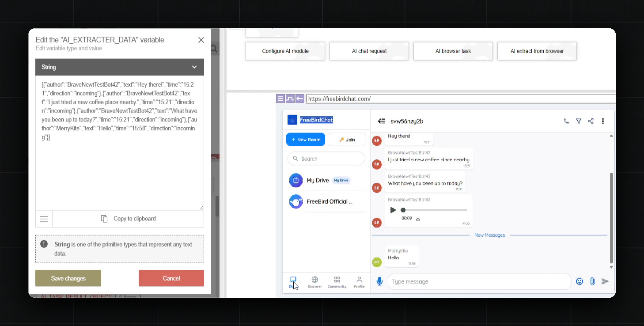Open the Community tab
Viewport: 644px width, 326px height.
pyautogui.click(x=337, y=282)
